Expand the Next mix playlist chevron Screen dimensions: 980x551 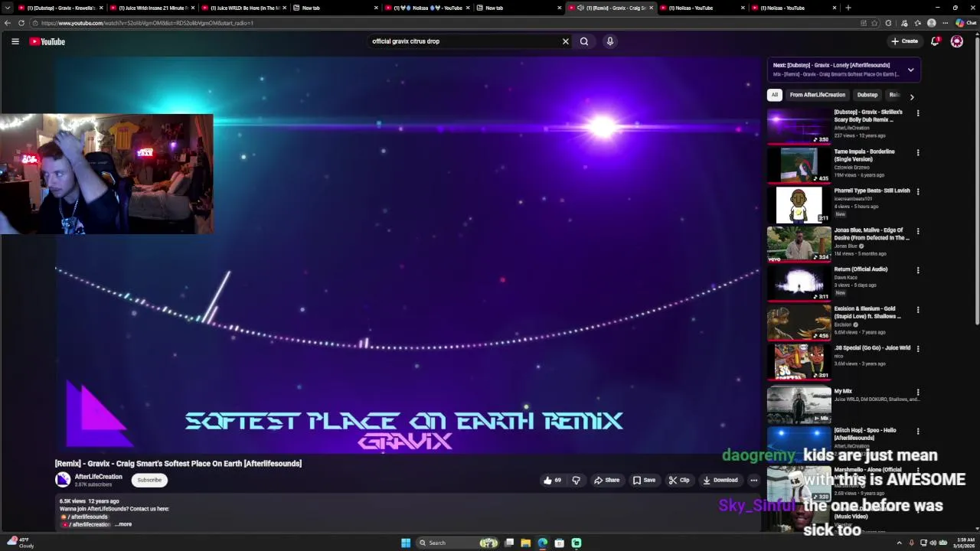click(910, 70)
